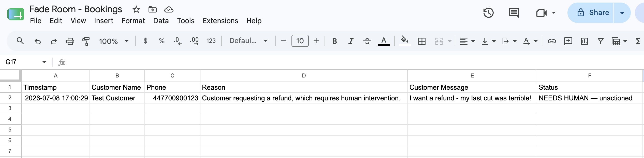The height and width of the screenshot is (158, 644).
Task: Open the Borders tool
Action: 422,41
